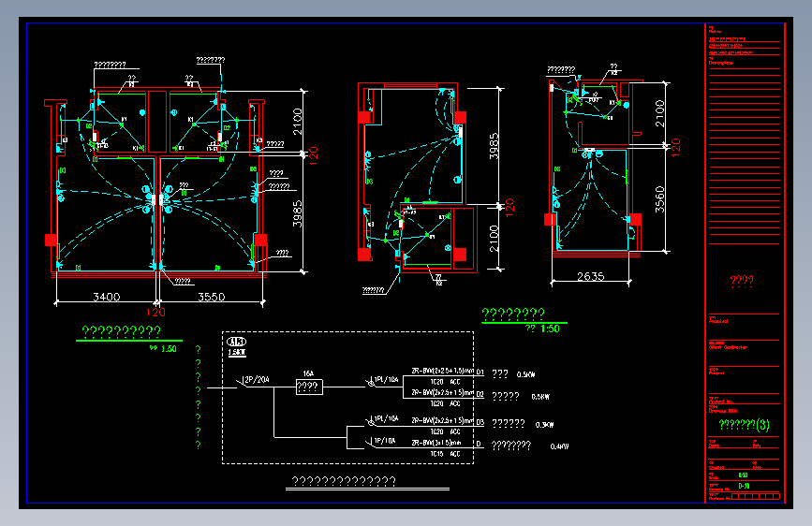Click the D3 circuit tag
This screenshot has width=812, height=526.
480,422
